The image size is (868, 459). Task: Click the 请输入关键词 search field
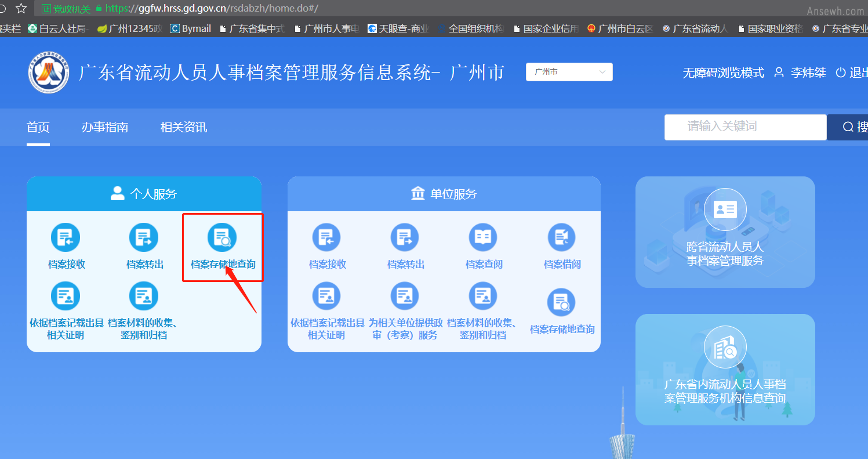pyautogui.click(x=745, y=127)
